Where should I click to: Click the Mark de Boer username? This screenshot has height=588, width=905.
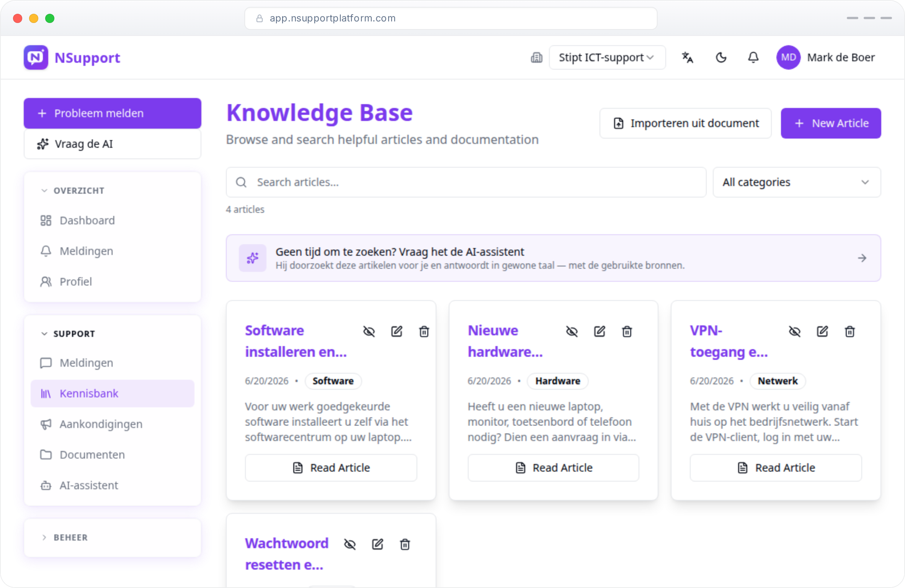pyautogui.click(x=841, y=57)
